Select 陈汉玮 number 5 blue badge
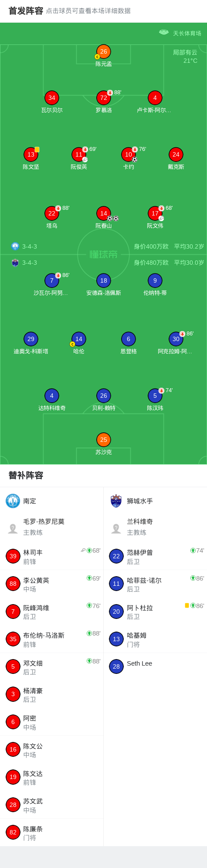Screen dimensions: 207x868 (155, 396)
